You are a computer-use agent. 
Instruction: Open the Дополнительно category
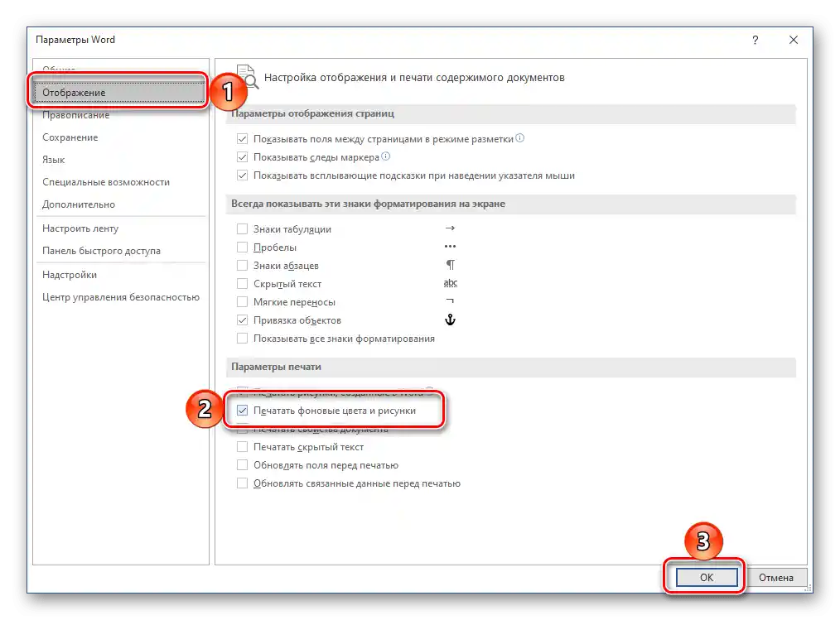pos(79,204)
